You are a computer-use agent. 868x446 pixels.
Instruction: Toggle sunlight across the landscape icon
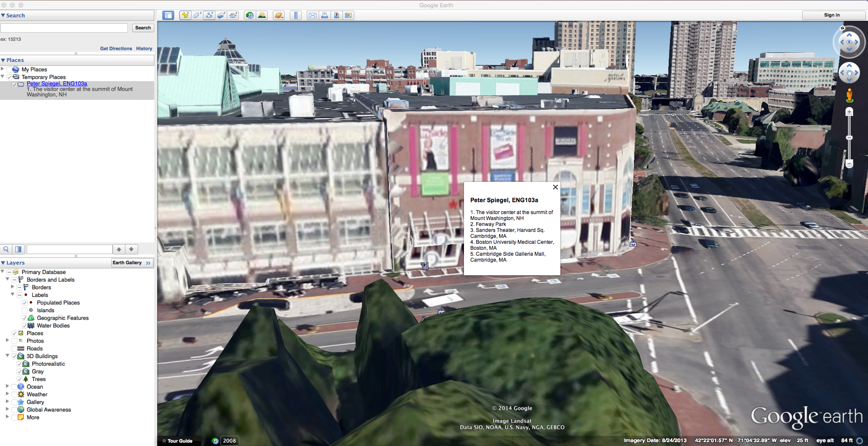point(262,15)
